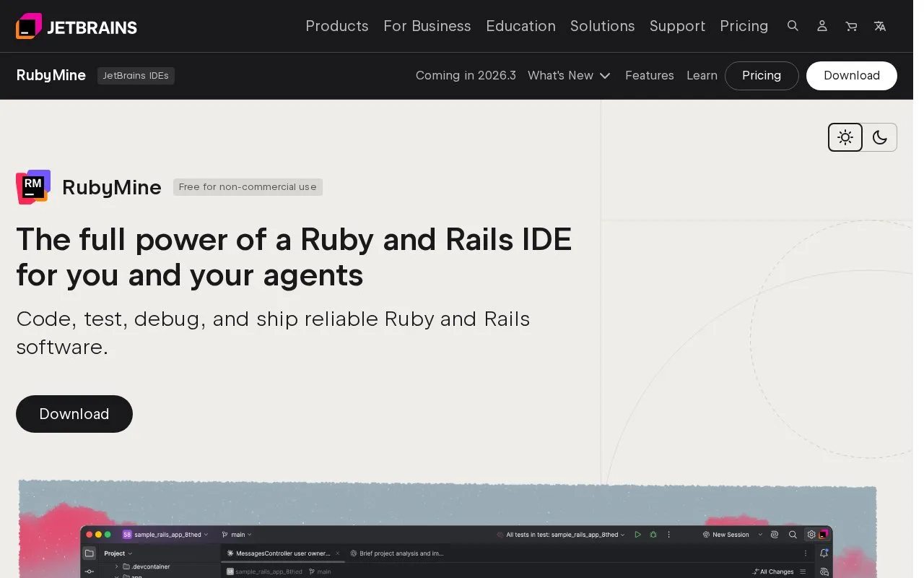Click vertical dots menu beside Debug icon
The image size is (924, 578).
[669, 535]
